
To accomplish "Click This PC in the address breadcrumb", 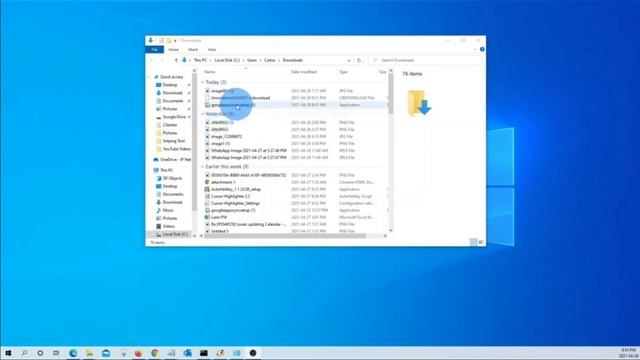I will [200, 60].
